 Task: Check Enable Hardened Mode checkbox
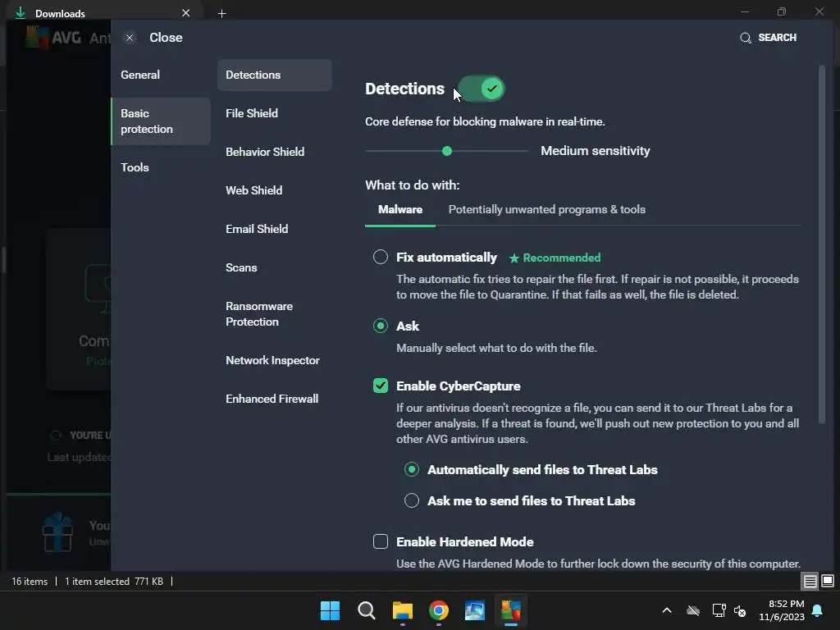point(381,541)
